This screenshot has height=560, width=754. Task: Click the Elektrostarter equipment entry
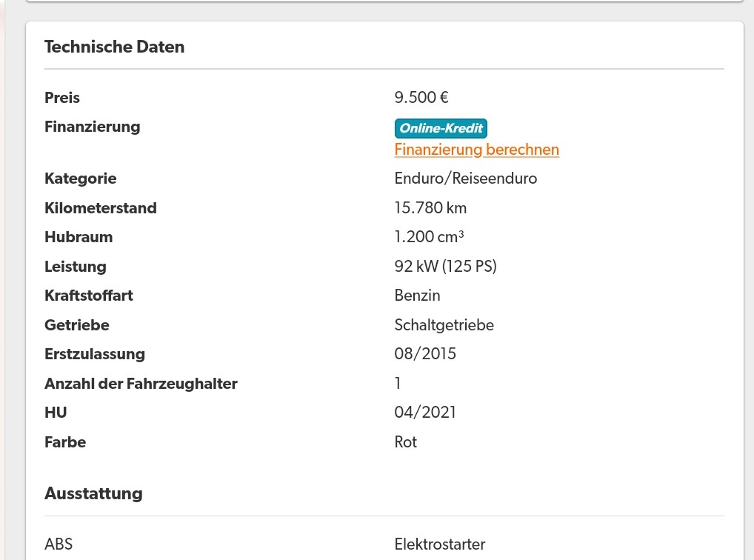coord(439,544)
